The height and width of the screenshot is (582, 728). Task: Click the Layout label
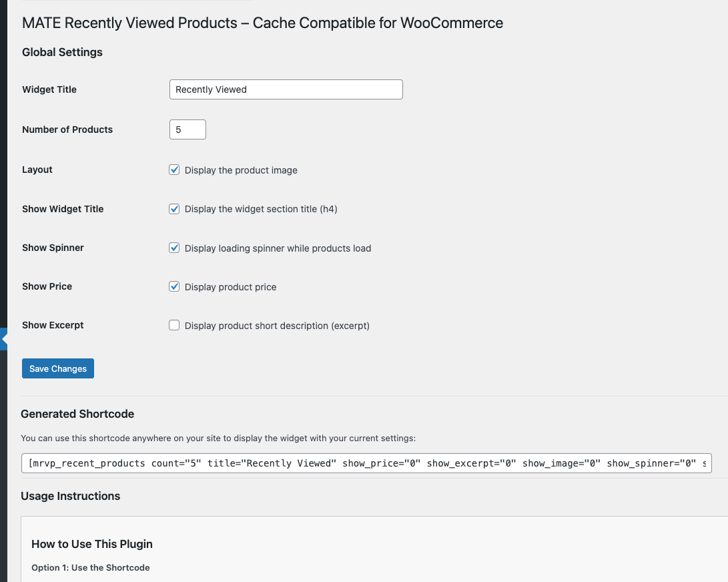coord(37,170)
